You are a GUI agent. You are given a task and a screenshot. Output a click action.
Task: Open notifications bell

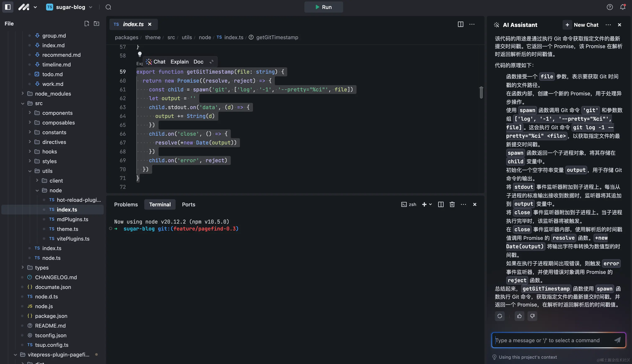[622, 7]
